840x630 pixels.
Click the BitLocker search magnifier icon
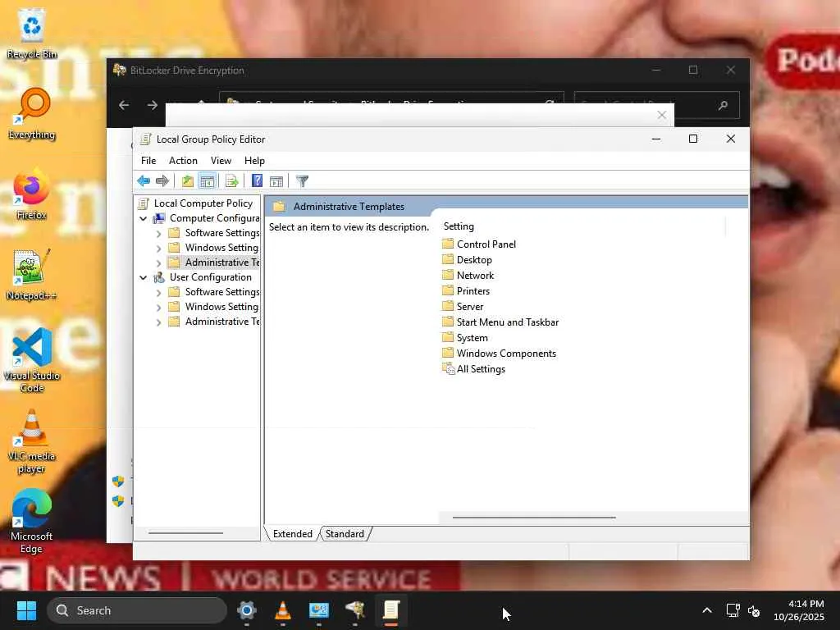coord(724,105)
